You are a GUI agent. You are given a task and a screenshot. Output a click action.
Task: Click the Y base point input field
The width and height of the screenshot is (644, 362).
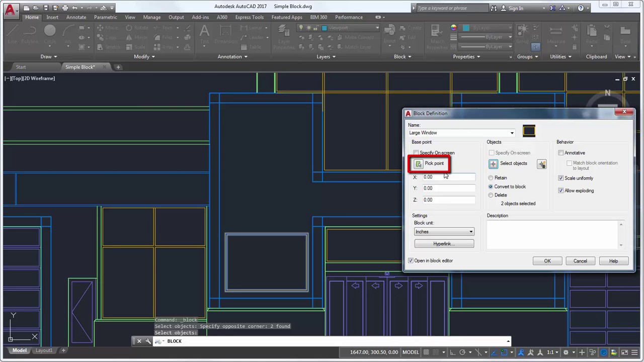(448, 188)
